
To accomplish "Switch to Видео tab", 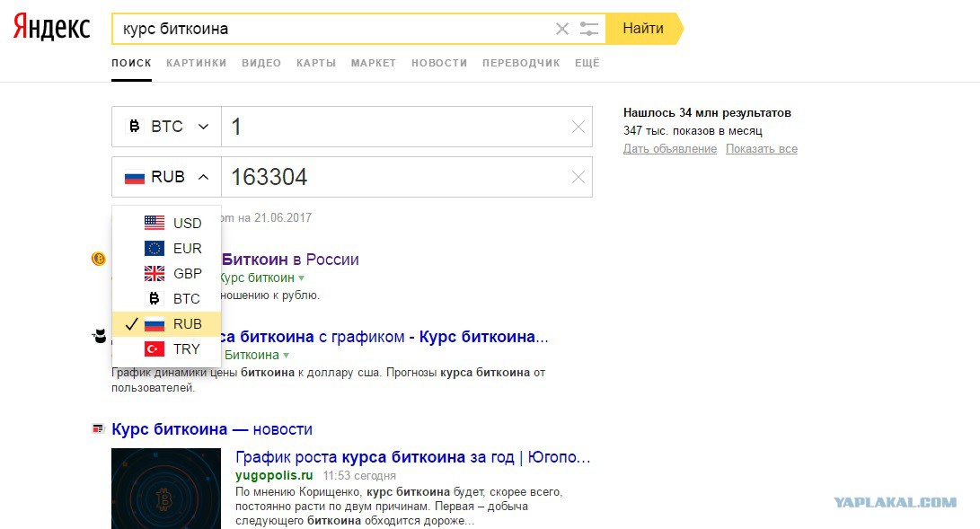I will (x=261, y=63).
